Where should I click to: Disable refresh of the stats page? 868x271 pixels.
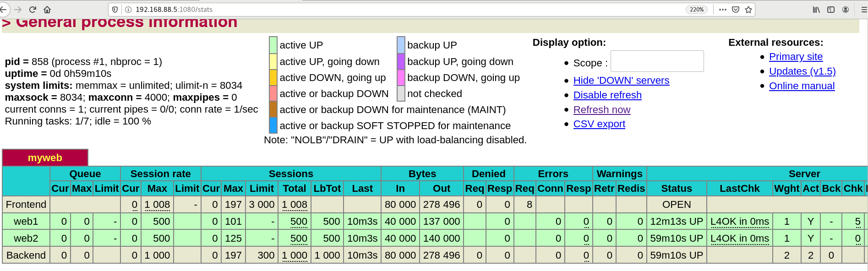[607, 95]
